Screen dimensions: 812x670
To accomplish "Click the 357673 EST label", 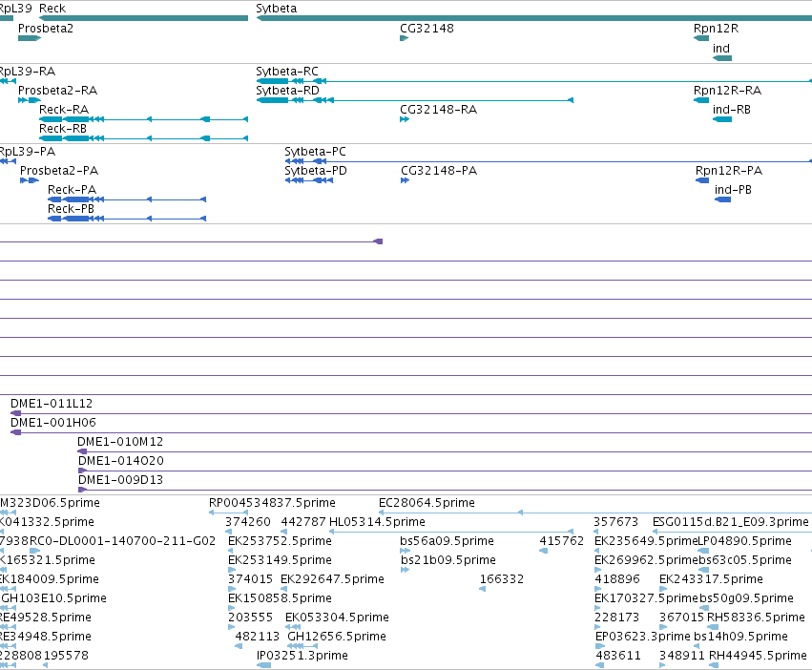I will [x=616, y=522].
